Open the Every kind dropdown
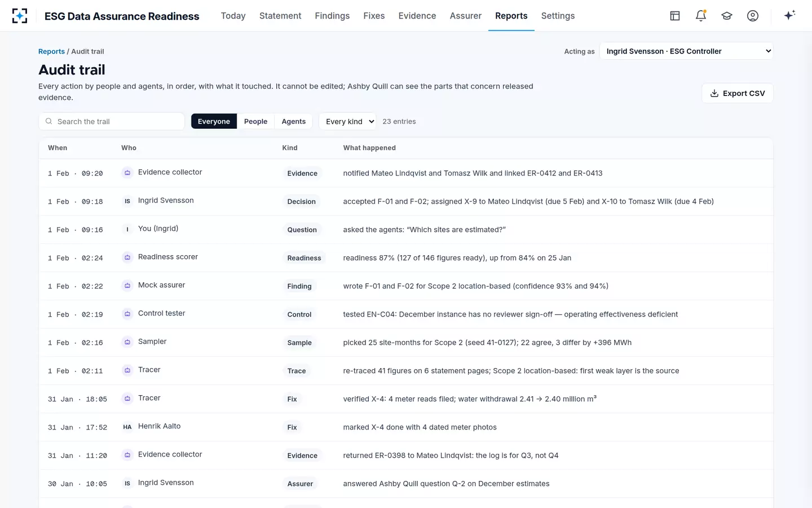The height and width of the screenshot is (508, 812). tap(348, 121)
